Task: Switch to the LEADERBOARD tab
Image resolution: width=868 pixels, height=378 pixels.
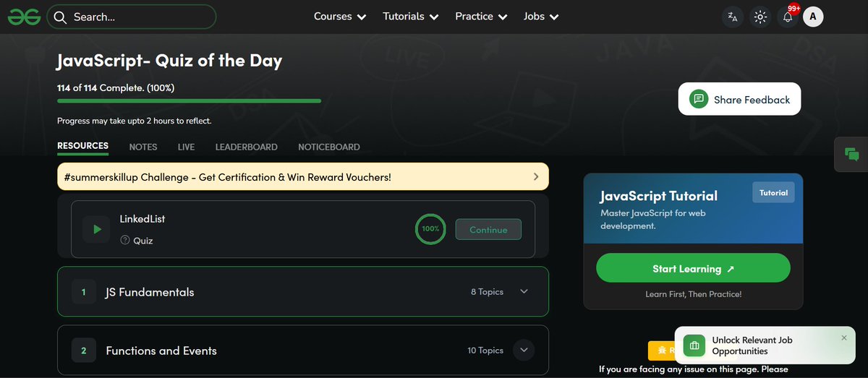Action: pos(246,147)
